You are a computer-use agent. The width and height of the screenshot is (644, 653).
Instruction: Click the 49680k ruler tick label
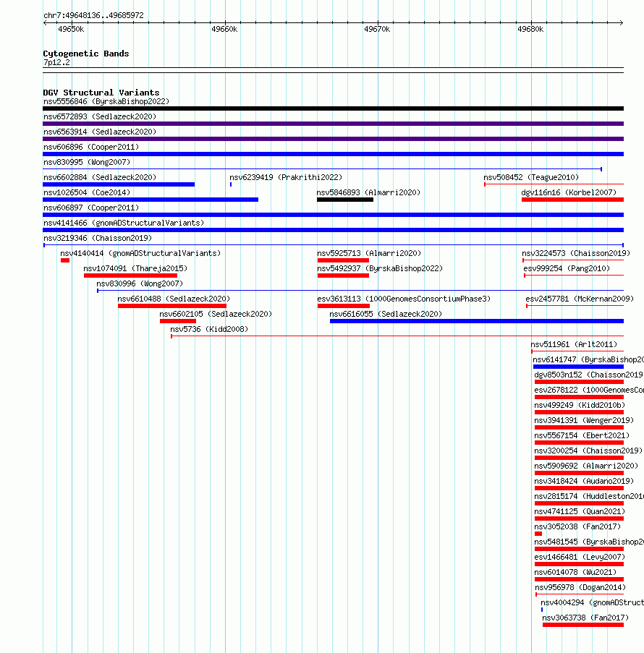point(530,30)
